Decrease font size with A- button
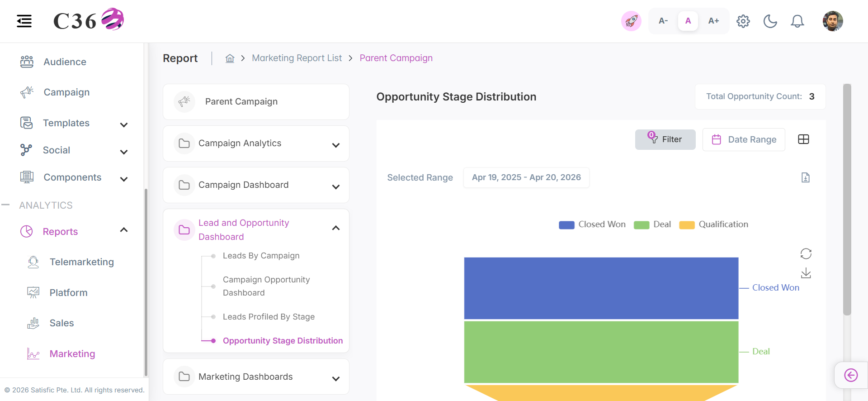This screenshot has width=868, height=401. point(663,21)
